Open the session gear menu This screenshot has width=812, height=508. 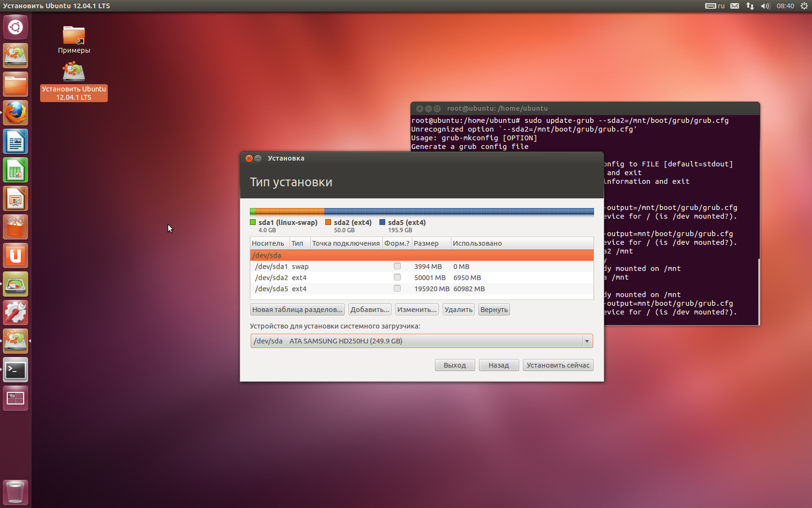804,6
